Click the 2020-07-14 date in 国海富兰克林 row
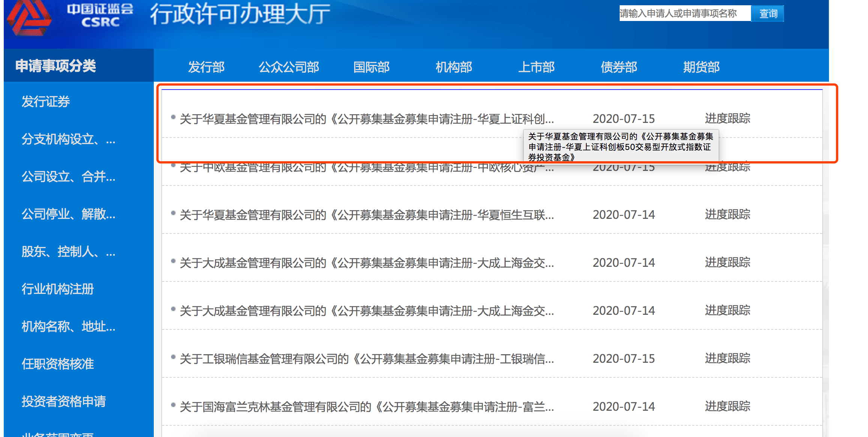868x437 pixels. pos(624,407)
